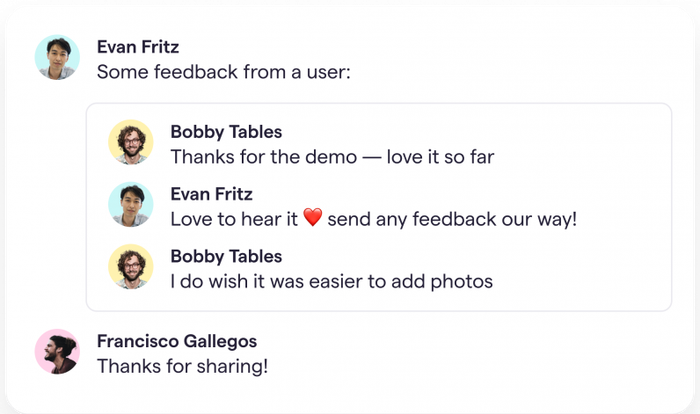
Task: Click 'love it so far' in quoted message
Action: point(440,157)
